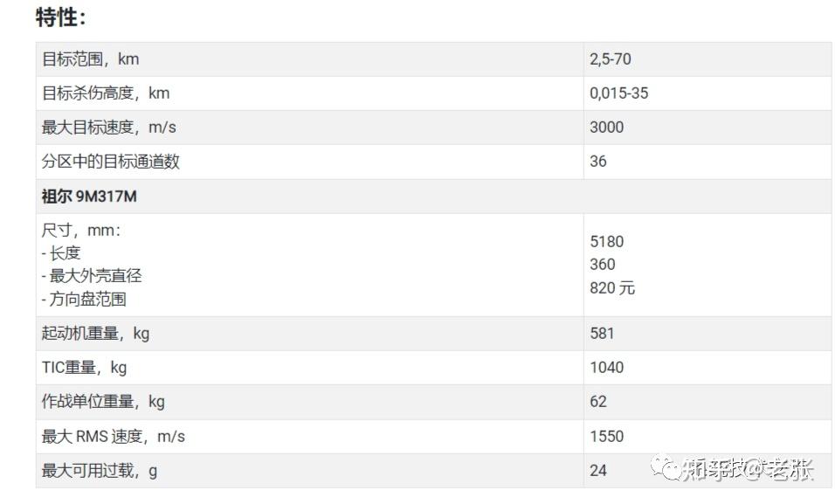Click the 581 weight value

[x=602, y=333]
